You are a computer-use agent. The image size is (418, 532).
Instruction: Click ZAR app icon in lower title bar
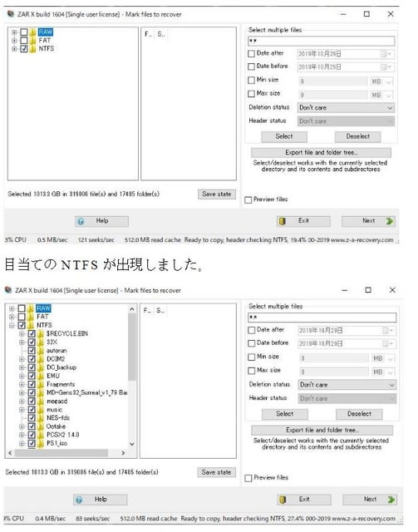click(x=8, y=290)
